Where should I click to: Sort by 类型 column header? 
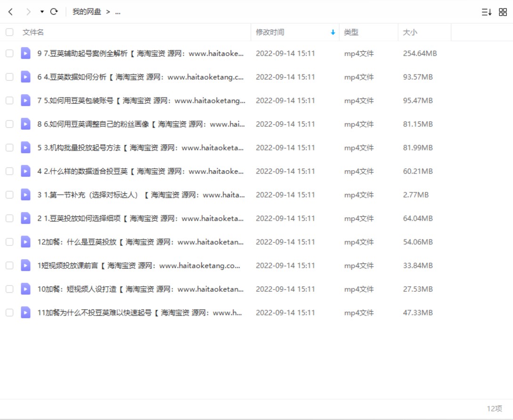click(x=351, y=32)
